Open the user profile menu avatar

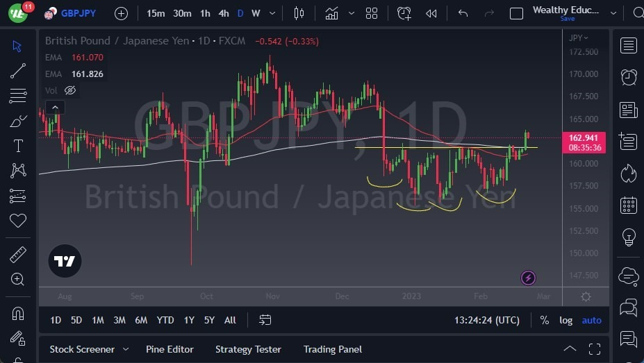[x=19, y=12]
